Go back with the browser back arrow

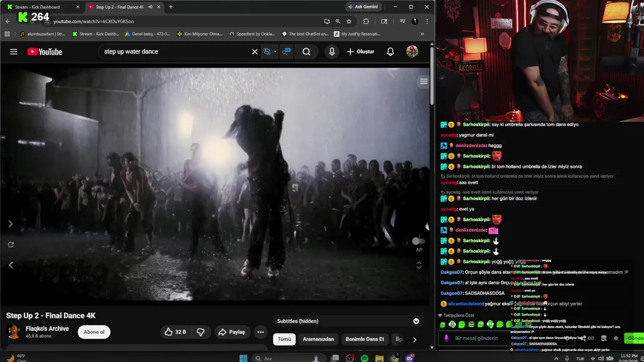(x=8, y=21)
